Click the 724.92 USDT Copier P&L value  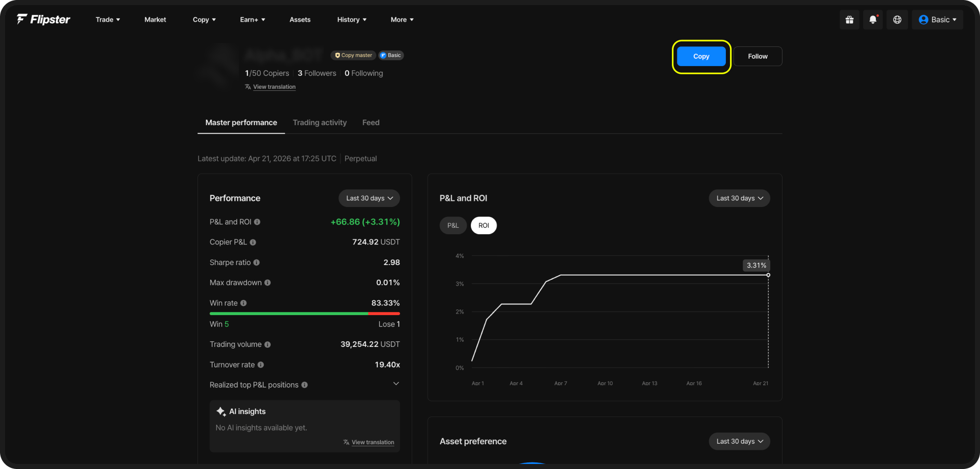click(376, 242)
